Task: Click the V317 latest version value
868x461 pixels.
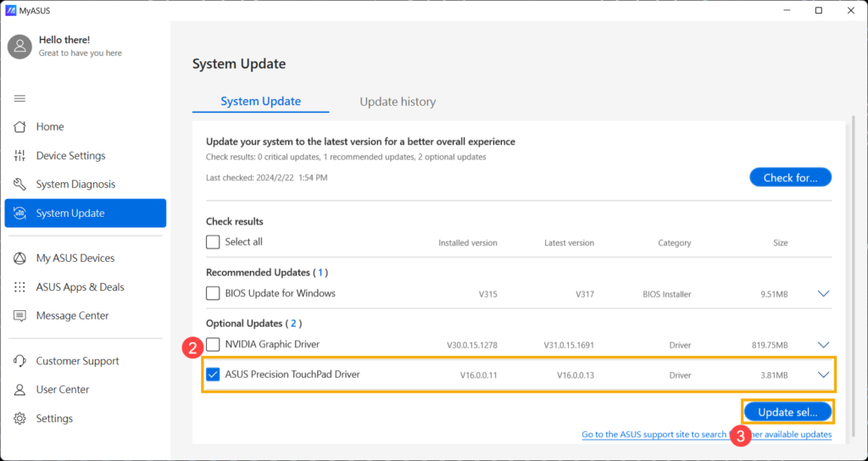Action: pyautogui.click(x=585, y=294)
